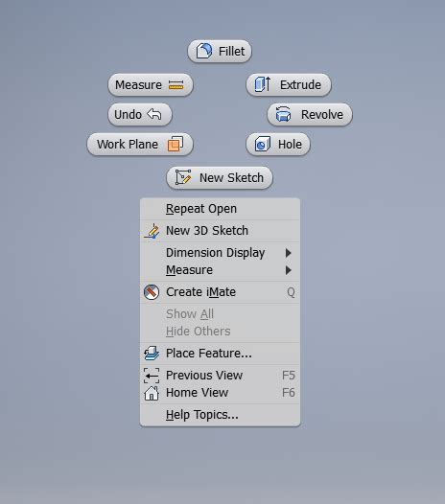Click the F5 shortcut label
Viewport: 445px width, 504px height.
(289, 376)
